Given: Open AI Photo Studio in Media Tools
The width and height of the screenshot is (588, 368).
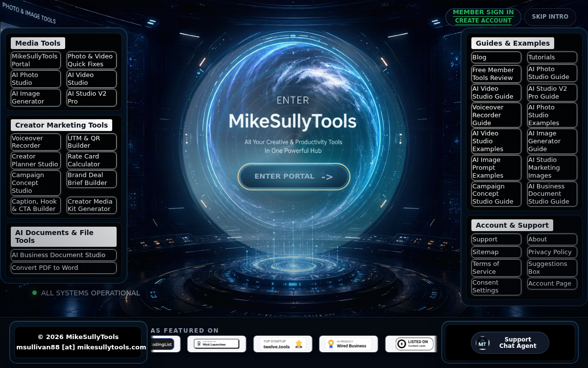Looking at the screenshot, I should pos(36,79).
